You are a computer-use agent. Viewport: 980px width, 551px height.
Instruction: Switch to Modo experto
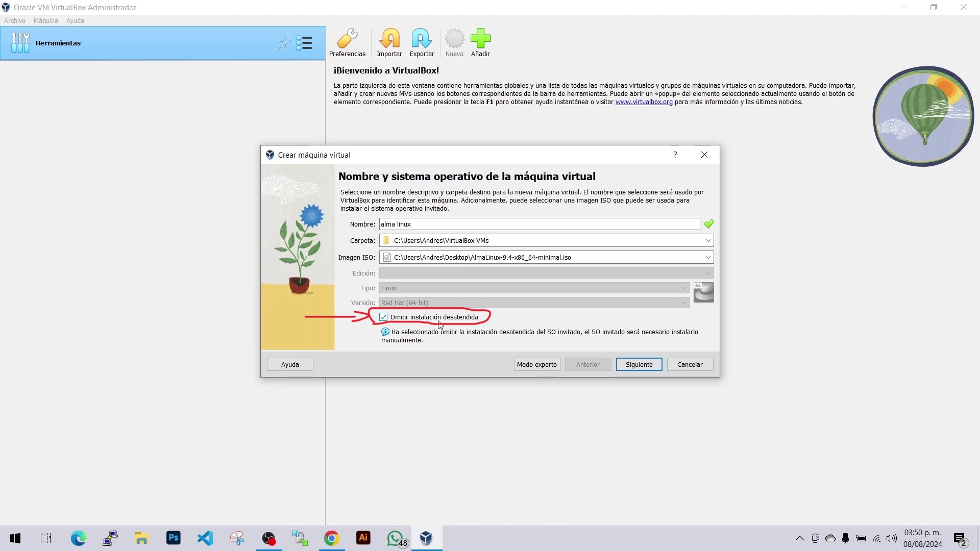[536, 364]
